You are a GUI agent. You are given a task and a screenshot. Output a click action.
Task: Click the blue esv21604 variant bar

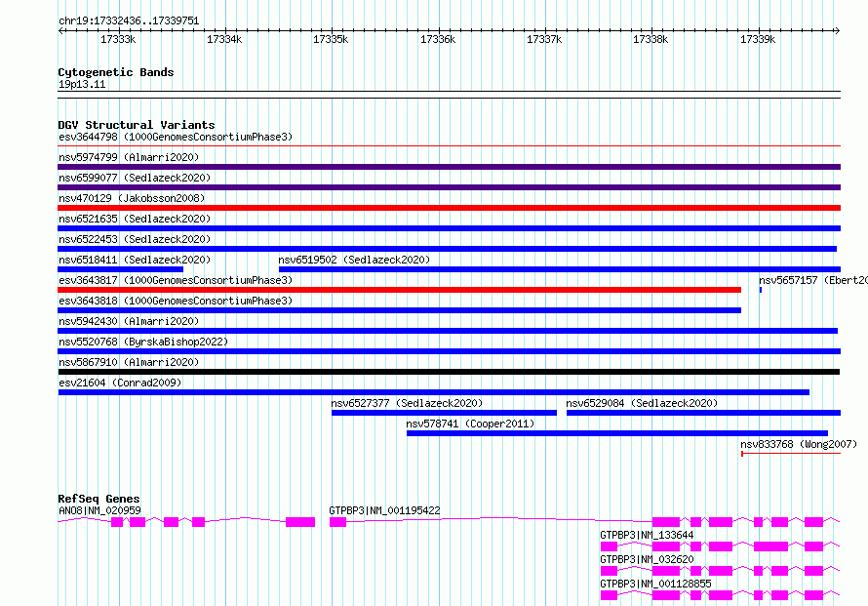433,392
